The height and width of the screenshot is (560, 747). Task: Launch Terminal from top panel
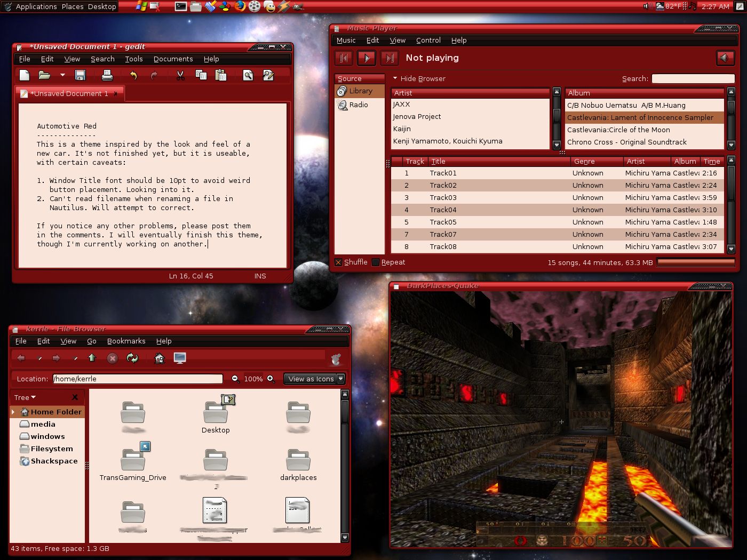[181, 6]
